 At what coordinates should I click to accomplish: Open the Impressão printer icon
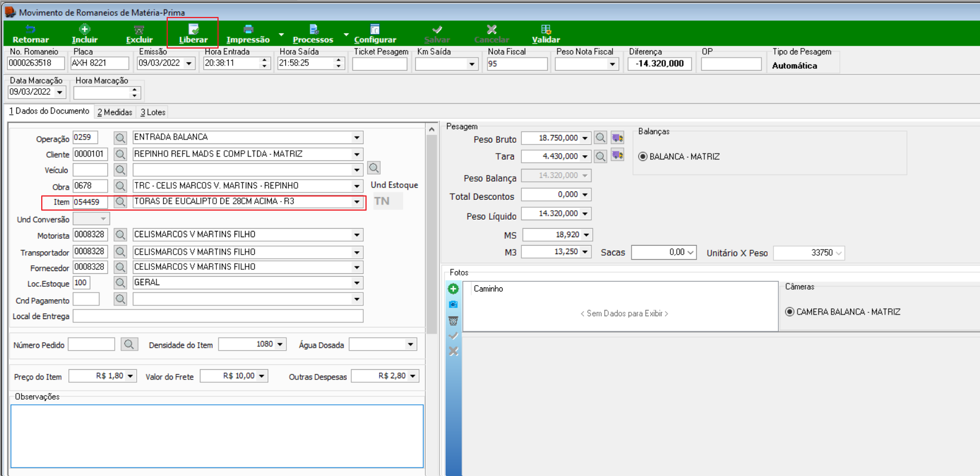tap(248, 29)
